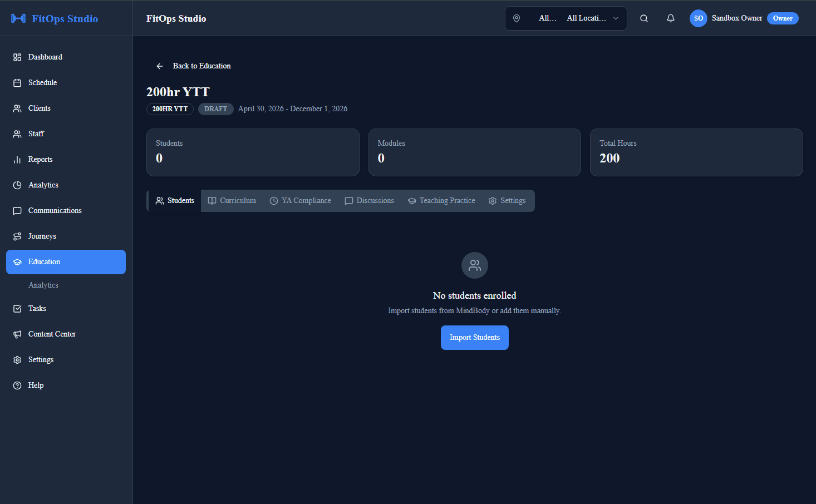
Task: Open the search icon in the top bar
Action: pos(643,18)
